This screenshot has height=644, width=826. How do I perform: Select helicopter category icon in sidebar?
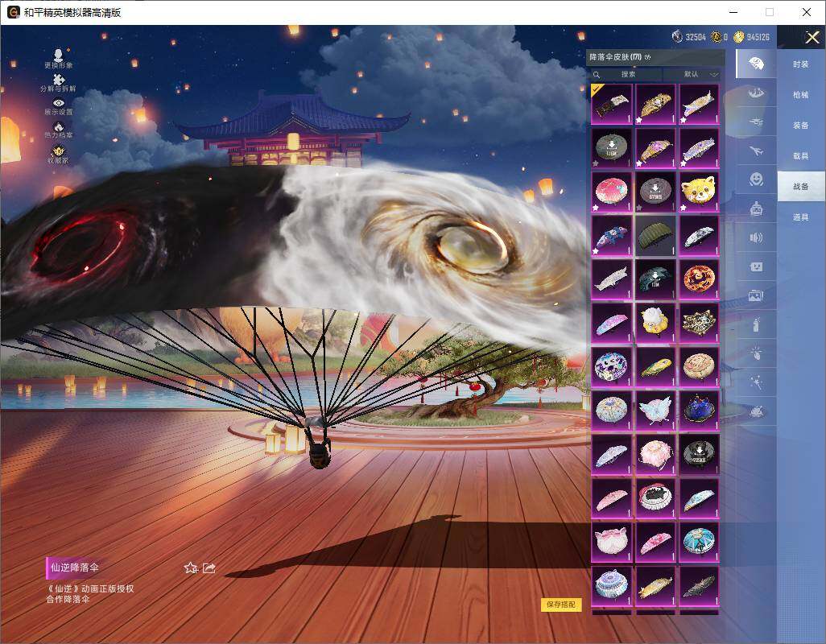point(756,122)
